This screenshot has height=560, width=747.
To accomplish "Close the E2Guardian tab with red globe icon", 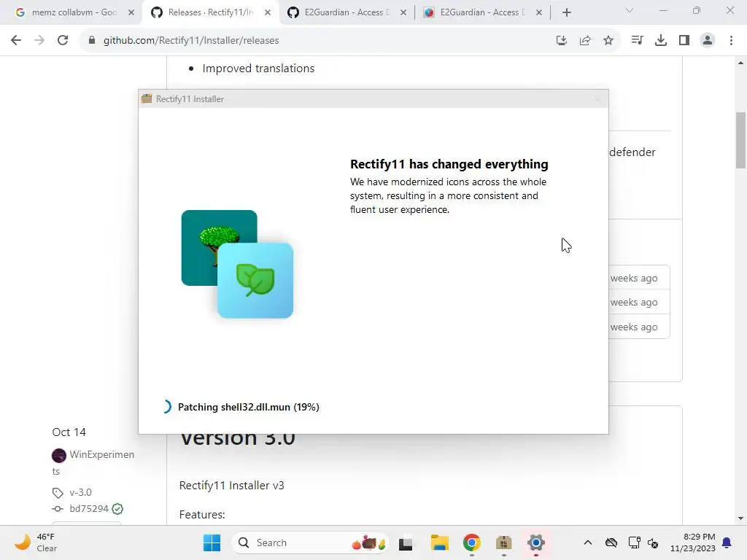I will (x=539, y=13).
